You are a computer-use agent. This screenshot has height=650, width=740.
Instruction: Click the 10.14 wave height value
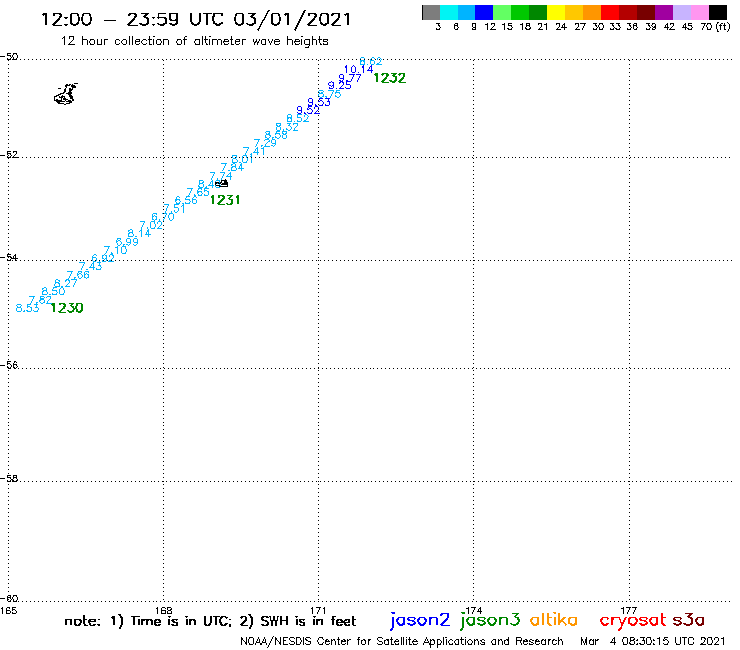358,70
